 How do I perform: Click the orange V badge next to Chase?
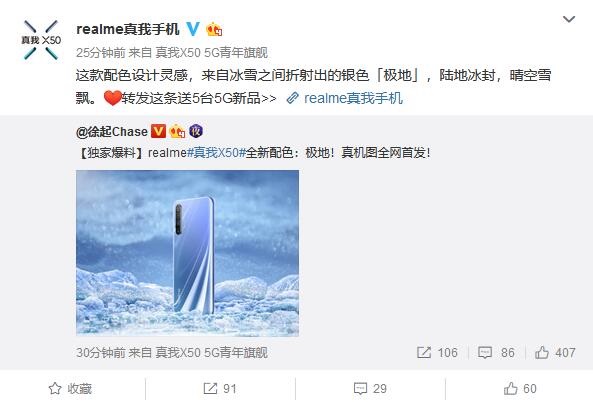[158, 131]
